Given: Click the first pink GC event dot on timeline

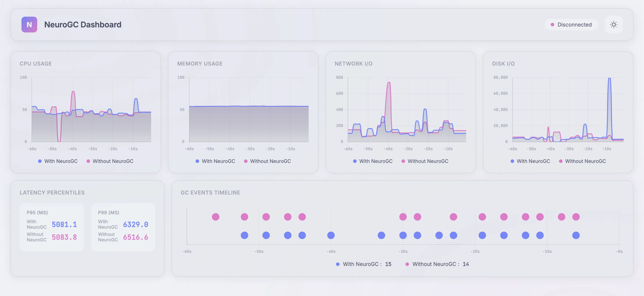Looking at the screenshot, I should click(x=216, y=217).
